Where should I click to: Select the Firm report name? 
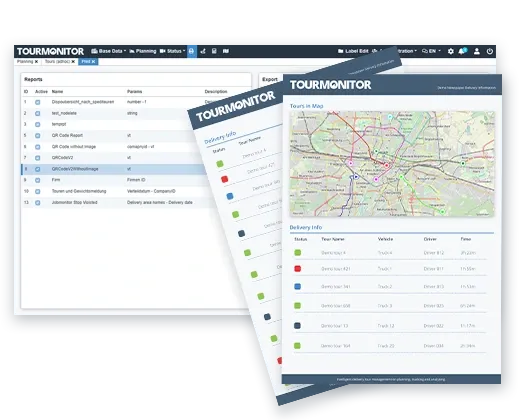[56, 180]
